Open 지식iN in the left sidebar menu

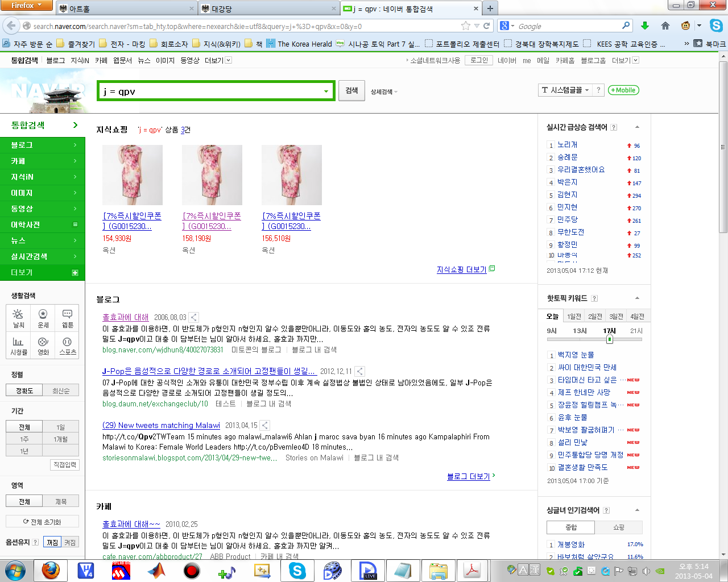[x=42, y=177]
